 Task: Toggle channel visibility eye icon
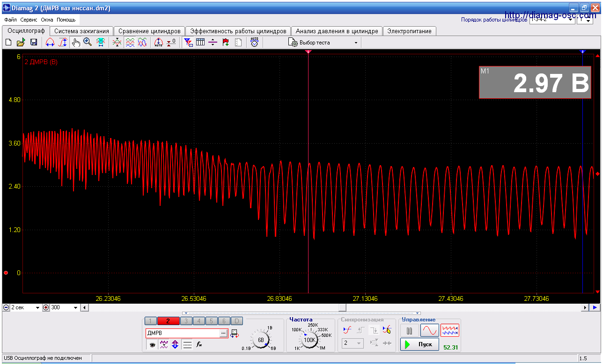click(152, 344)
